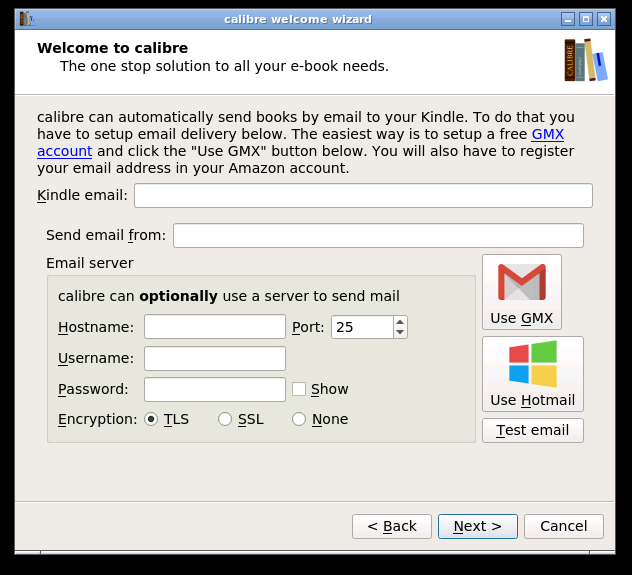Viewport: 632px width, 575px height.
Task: Go Back to the previous page
Action: tap(391, 526)
